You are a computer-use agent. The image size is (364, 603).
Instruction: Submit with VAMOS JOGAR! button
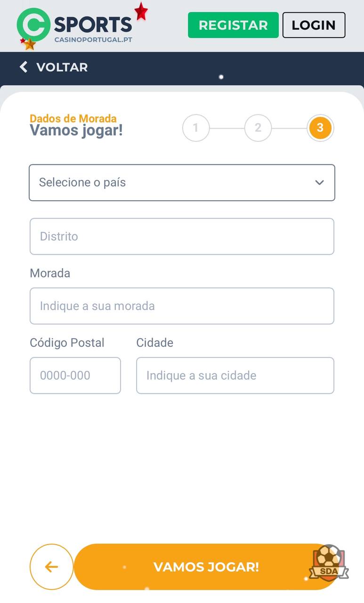(206, 567)
